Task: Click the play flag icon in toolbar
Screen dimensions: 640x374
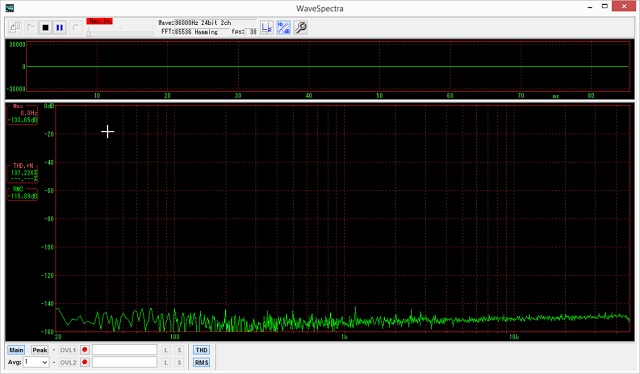Action: pyautogui.click(x=31, y=28)
